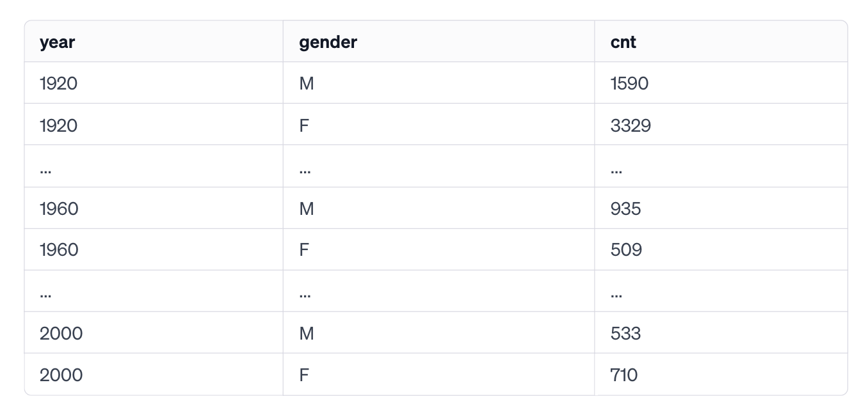Click second ellipsis in the cnt column
Screen dimensions: 868x417
click(x=616, y=295)
